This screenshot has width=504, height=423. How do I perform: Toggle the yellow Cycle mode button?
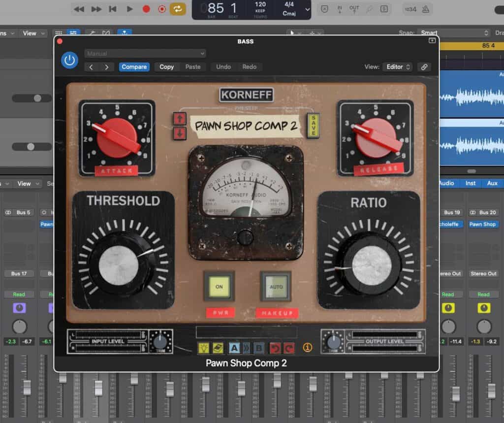click(178, 9)
